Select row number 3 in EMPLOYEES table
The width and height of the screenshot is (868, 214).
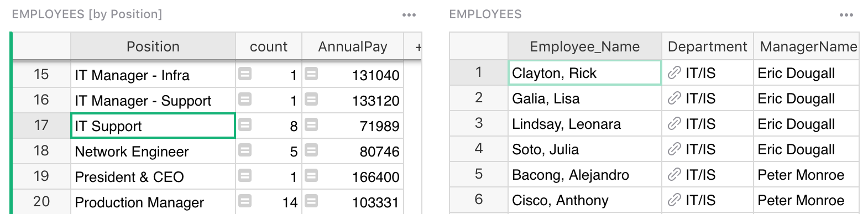479,123
